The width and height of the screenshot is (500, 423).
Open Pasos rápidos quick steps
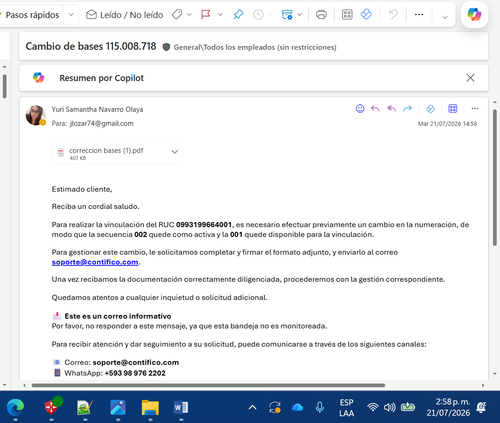[x=32, y=15]
